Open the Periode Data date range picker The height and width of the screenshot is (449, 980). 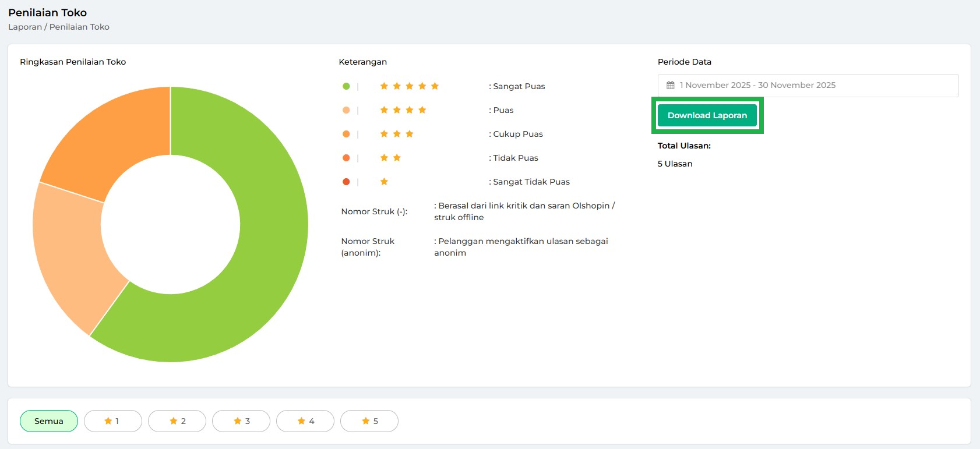click(808, 86)
